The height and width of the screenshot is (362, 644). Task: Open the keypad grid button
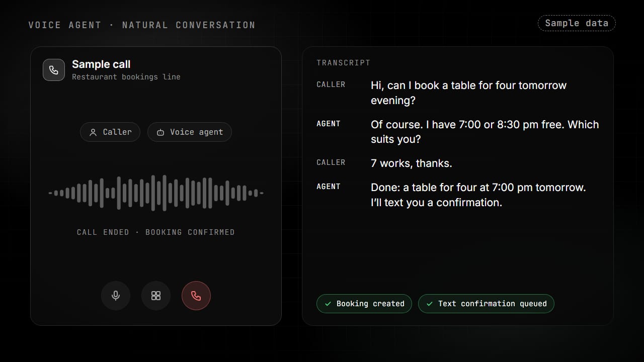coord(156,296)
